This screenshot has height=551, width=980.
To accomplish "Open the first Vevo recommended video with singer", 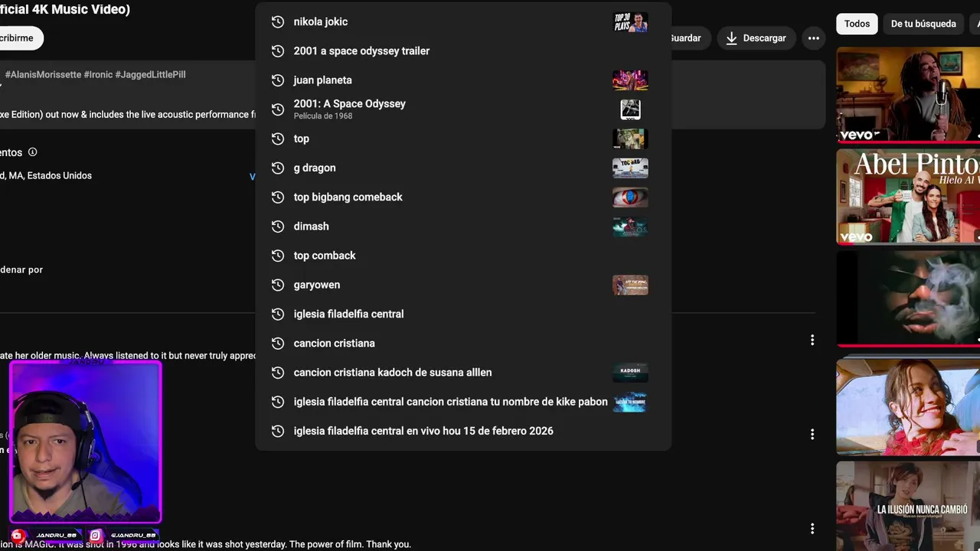I will pos(908,94).
